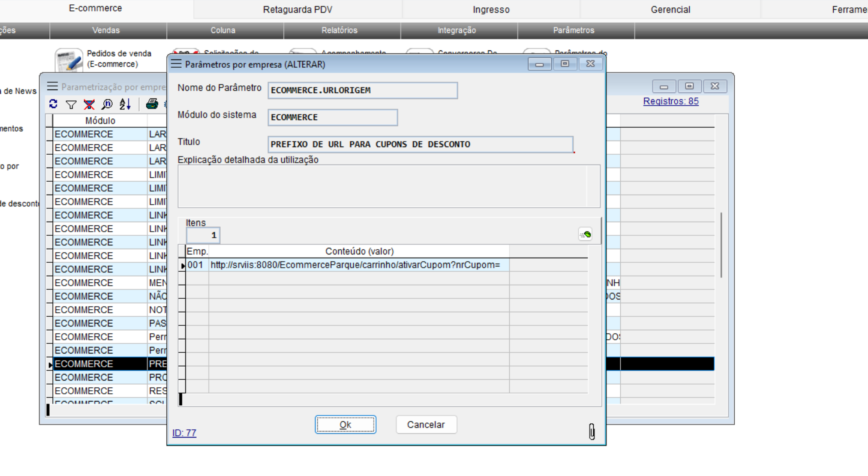This screenshot has width=868, height=476.
Task: Switch to the Retaguarda PDV tab
Action: pyautogui.click(x=298, y=10)
